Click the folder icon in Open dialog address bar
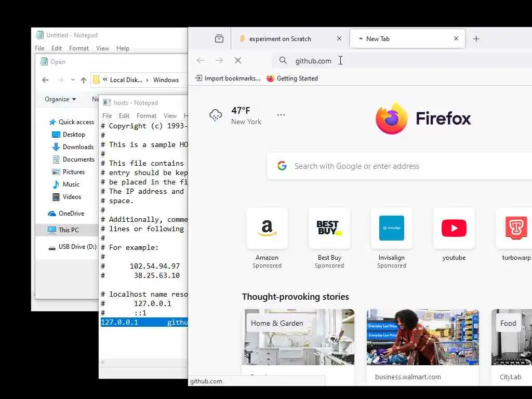Image resolution: width=532 pixels, height=399 pixels. [x=96, y=79]
